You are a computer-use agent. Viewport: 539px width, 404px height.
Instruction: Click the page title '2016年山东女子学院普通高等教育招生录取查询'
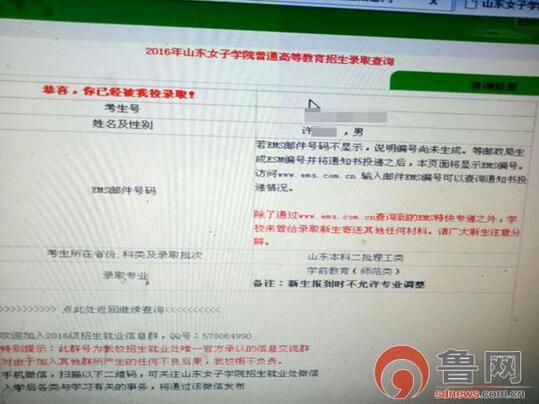pos(270,56)
